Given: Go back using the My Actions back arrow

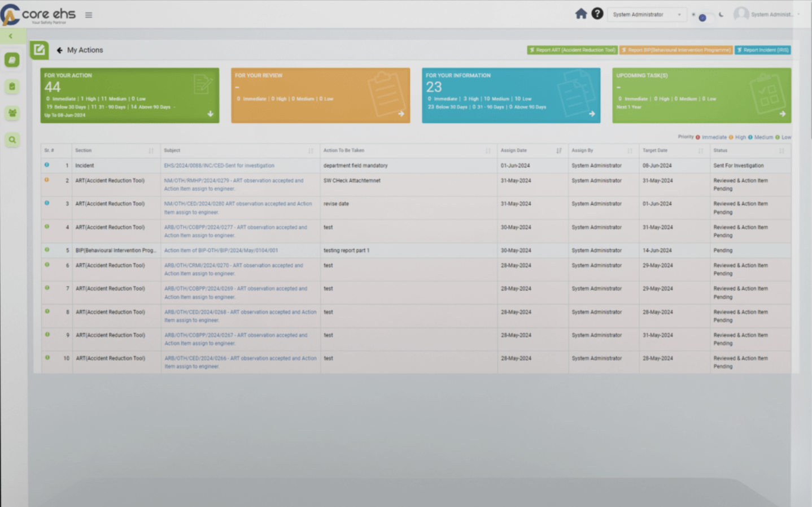Looking at the screenshot, I should pyautogui.click(x=60, y=50).
